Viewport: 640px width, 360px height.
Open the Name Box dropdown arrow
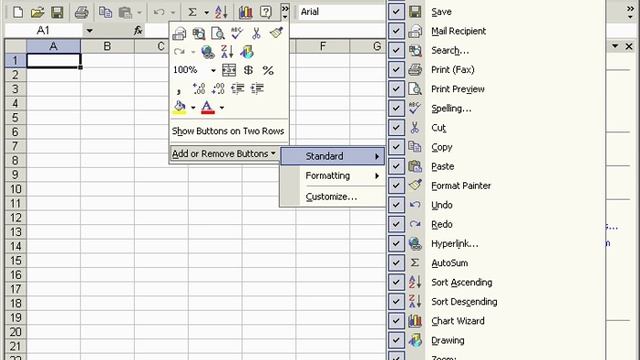point(89,31)
